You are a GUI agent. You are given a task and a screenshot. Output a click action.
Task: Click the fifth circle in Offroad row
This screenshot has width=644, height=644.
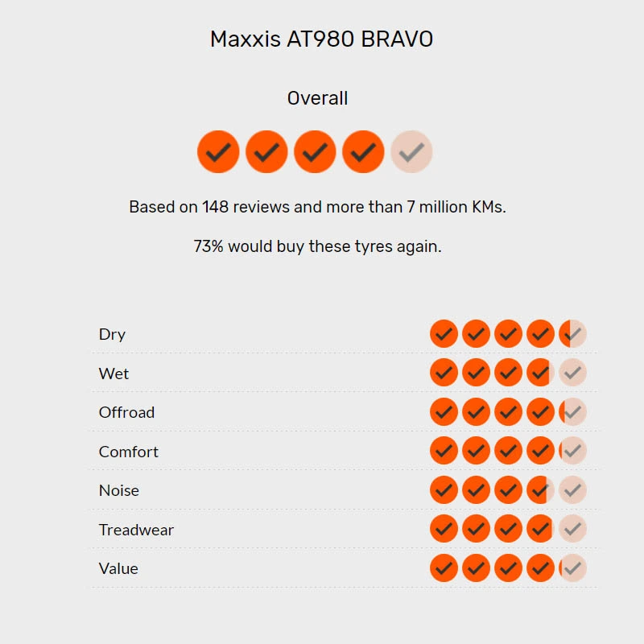click(x=572, y=411)
